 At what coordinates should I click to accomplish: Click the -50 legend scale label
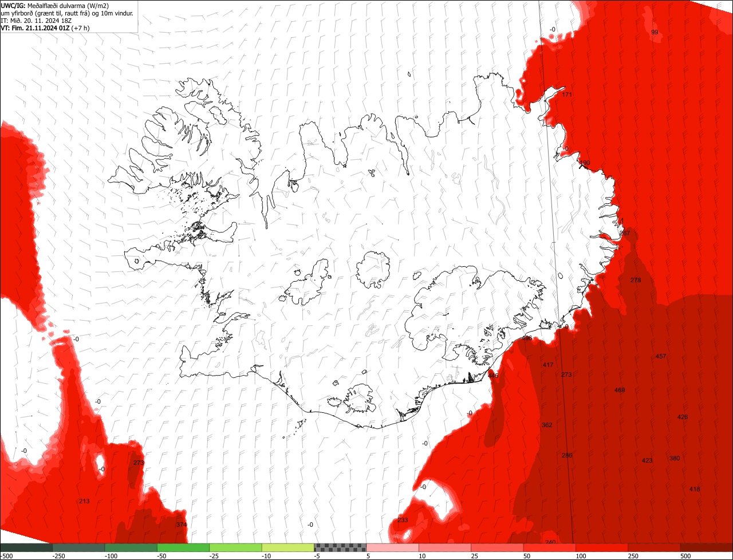(x=163, y=556)
